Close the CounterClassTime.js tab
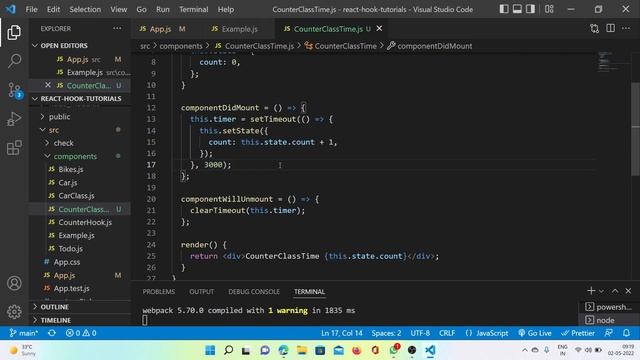 pyautogui.click(x=379, y=29)
